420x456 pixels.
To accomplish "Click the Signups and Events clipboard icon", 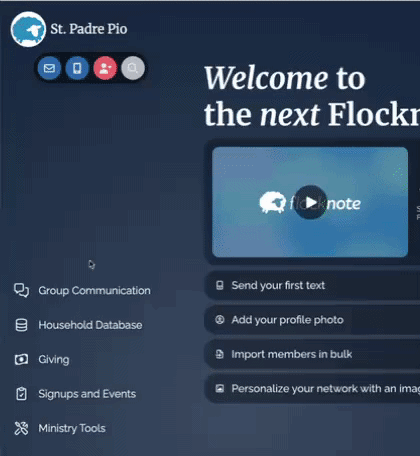I will (21, 394).
